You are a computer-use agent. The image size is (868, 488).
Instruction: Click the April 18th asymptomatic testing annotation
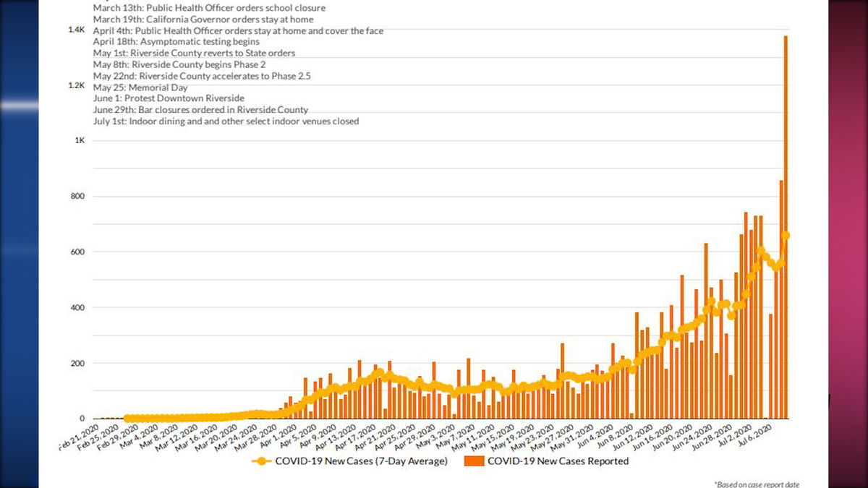tap(166, 42)
